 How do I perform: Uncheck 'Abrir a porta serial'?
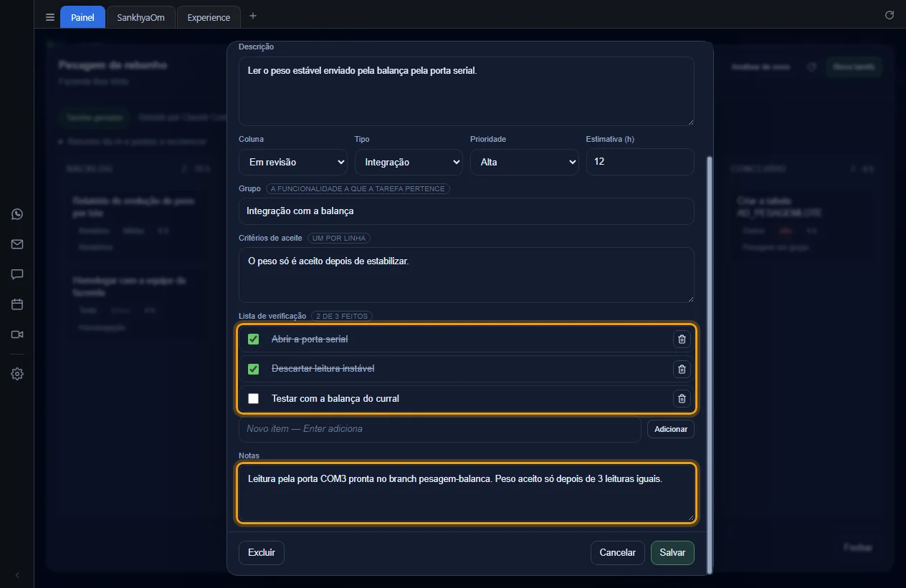point(253,339)
